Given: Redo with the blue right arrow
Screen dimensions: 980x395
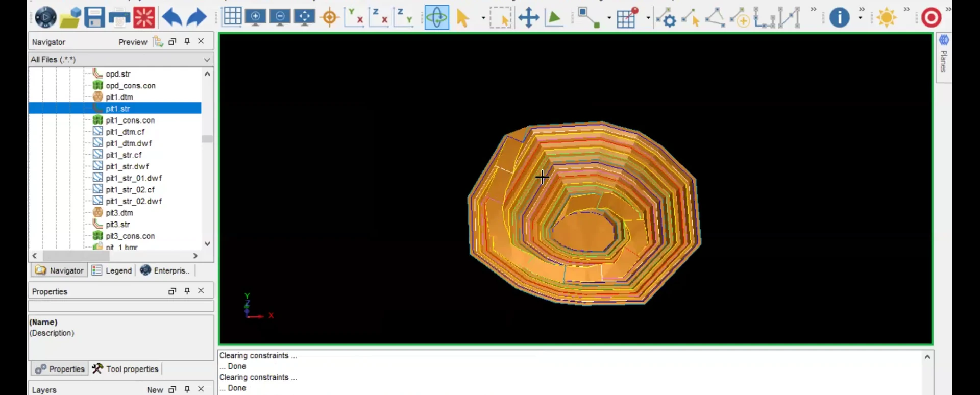Looking at the screenshot, I should (197, 17).
